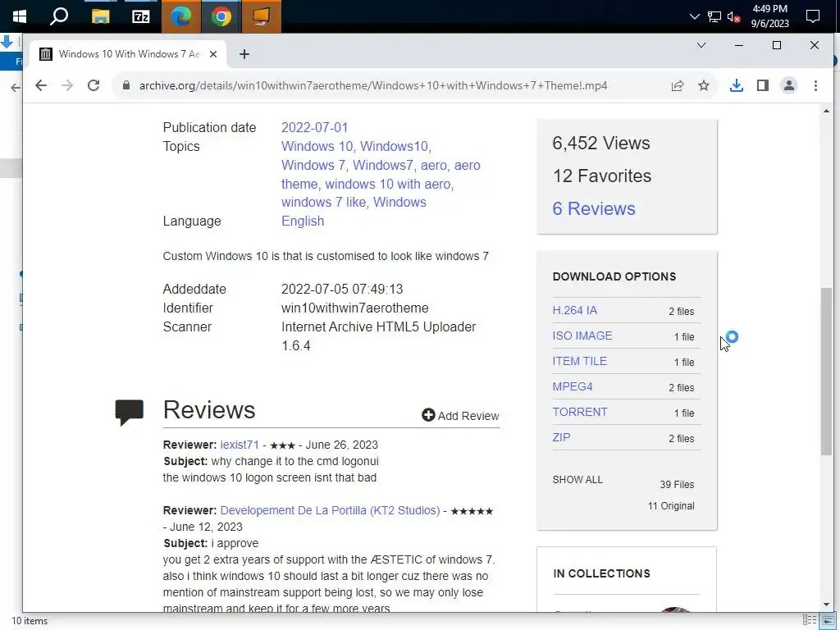This screenshot has height=630, width=840.
Task: Open network status tray icon
Action: (x=714, y=16)
